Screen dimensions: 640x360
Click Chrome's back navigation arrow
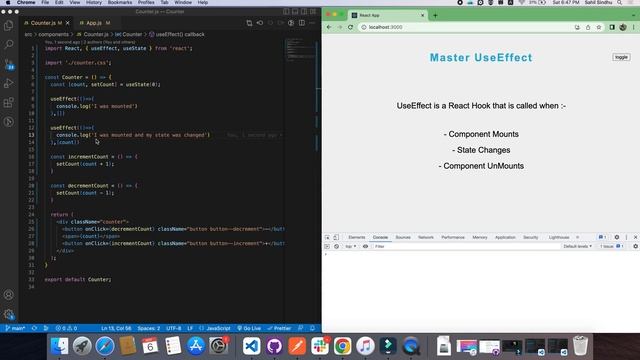tap(329, 27)
